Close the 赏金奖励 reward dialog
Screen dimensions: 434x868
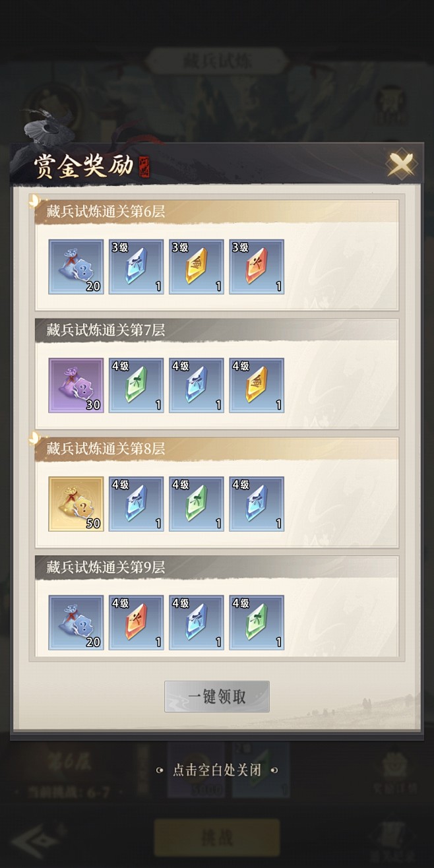click(x=400, y=164)
